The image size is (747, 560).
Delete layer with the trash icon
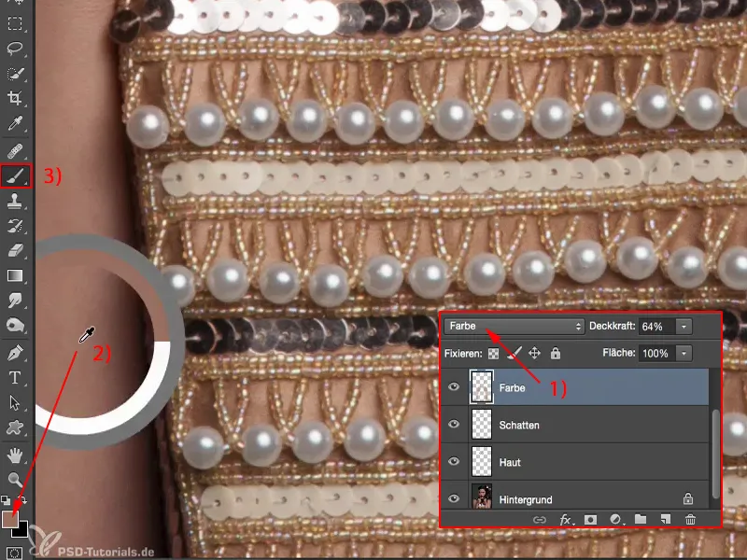coord(690,520)
